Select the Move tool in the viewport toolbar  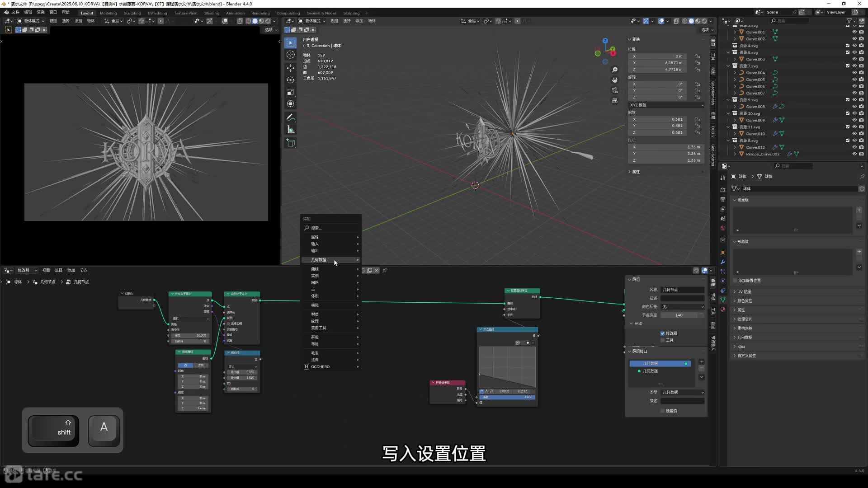pyautogui.click(x=291, y=68)
